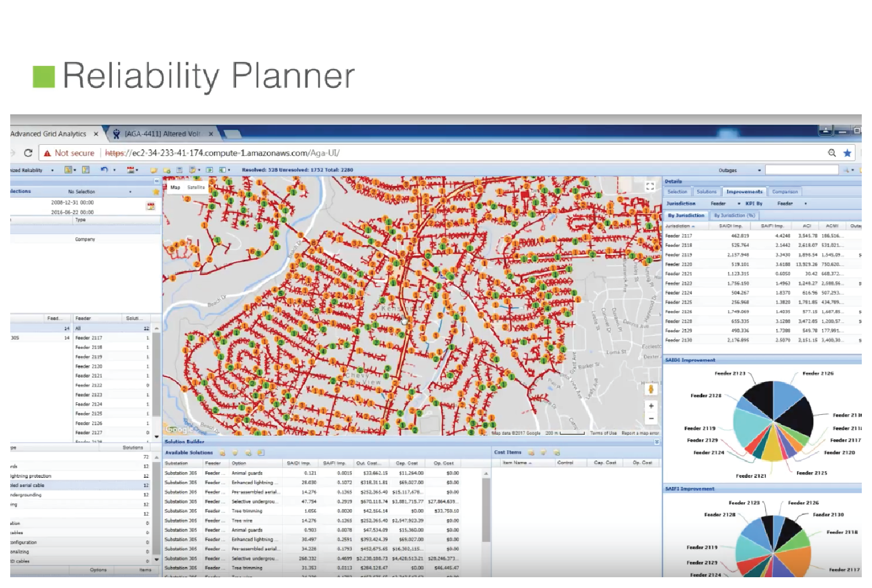The height and width of the screenshot is (588, 872).
Task: Open the Outages dropdown
Action: (x=759, y=170)
